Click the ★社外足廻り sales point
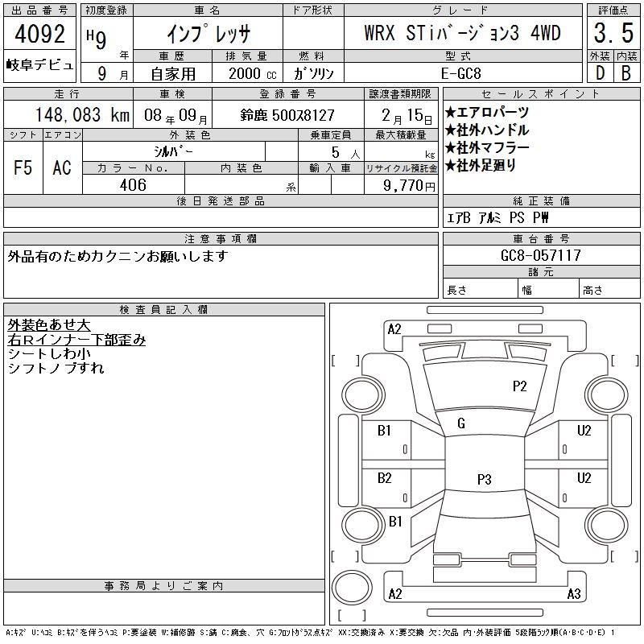This screenshot has width=644, height=644. pyautogui.click(x=481, y=165)
